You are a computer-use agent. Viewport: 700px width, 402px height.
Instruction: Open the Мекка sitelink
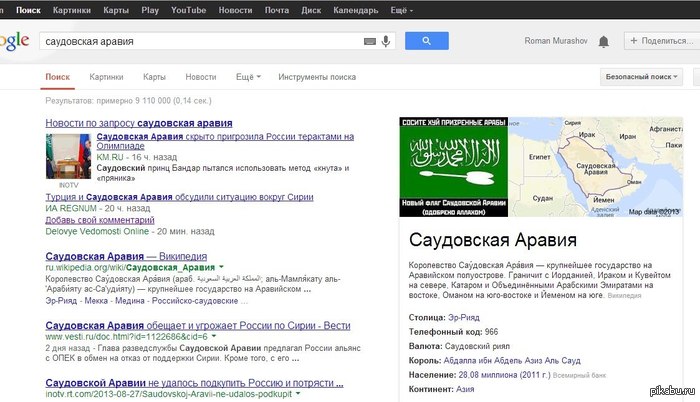click(x=96, y=301)
